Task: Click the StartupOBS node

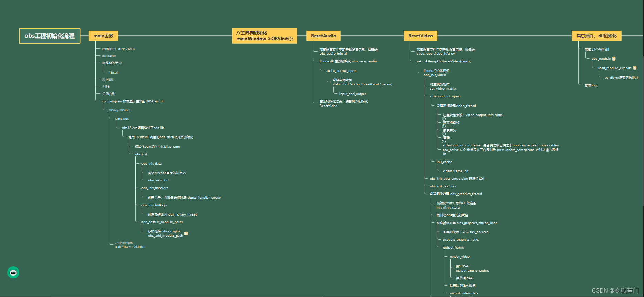Action: pyautogui.click(x=122, y=119)
